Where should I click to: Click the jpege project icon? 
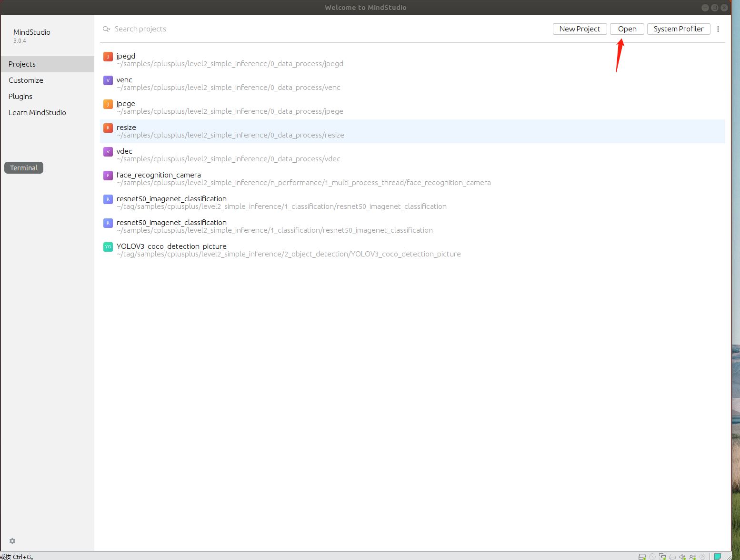[x=108, y=104]
